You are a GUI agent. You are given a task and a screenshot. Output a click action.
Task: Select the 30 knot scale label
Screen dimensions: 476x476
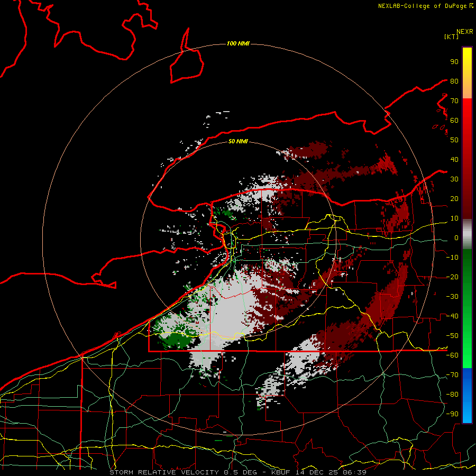454,179
